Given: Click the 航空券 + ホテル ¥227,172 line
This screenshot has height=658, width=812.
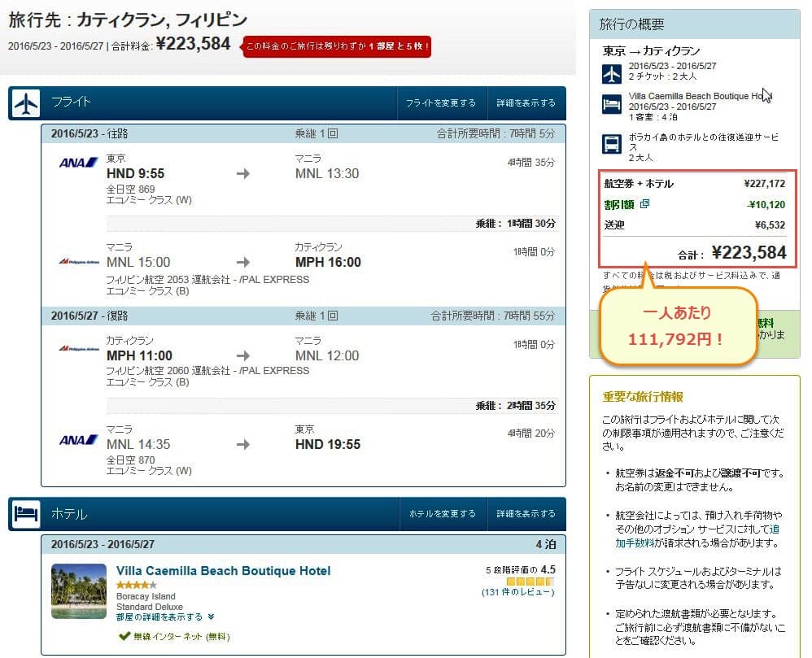Looking at the screenshot, I should (x=695, y=184).
